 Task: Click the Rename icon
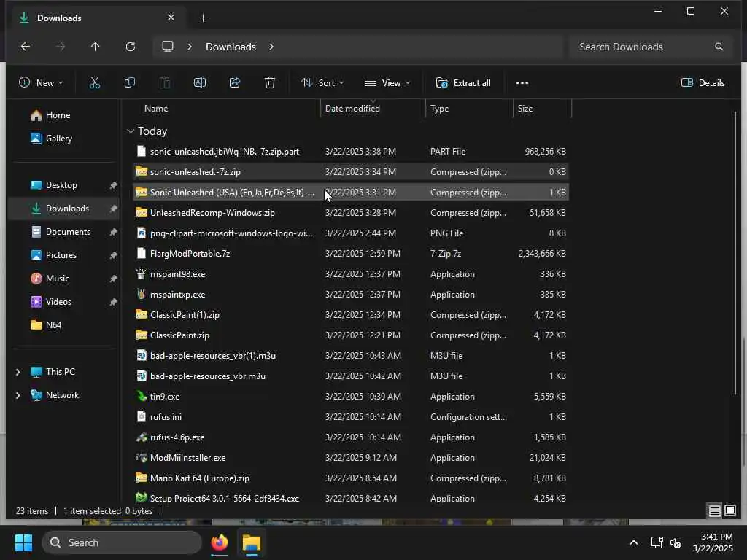point(200,83)
